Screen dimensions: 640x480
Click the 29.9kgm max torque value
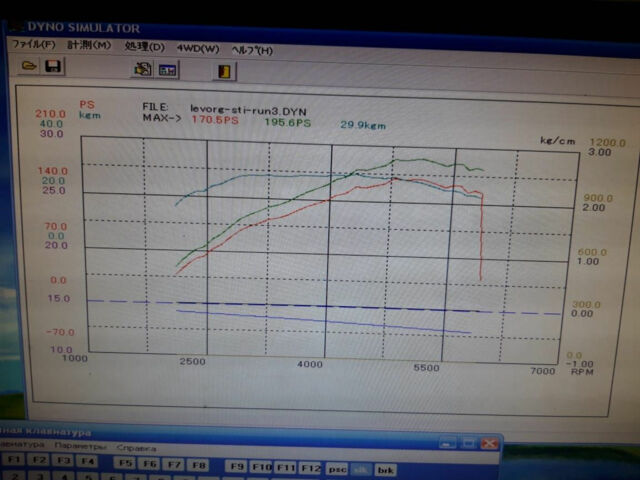363,124
